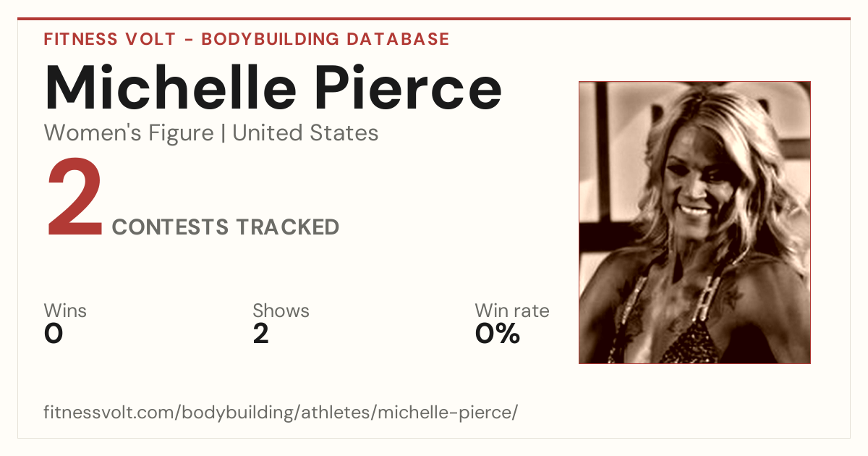The width and height of the screenshot is (868, 456).
Task: Open the fitnessvolt.com athlete URL
Action: [281, 413]
